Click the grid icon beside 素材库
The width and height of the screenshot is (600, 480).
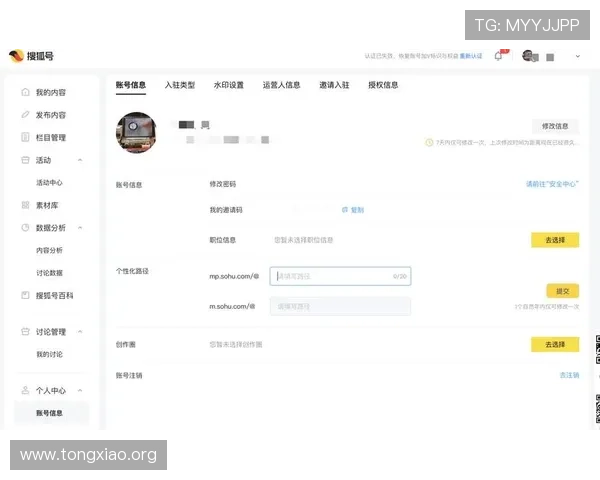pos(25,205)
